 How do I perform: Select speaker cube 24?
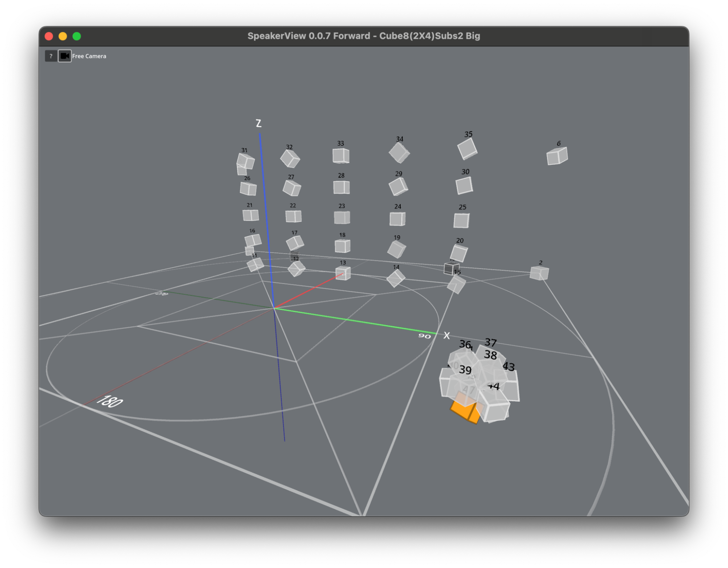(397, 219)
